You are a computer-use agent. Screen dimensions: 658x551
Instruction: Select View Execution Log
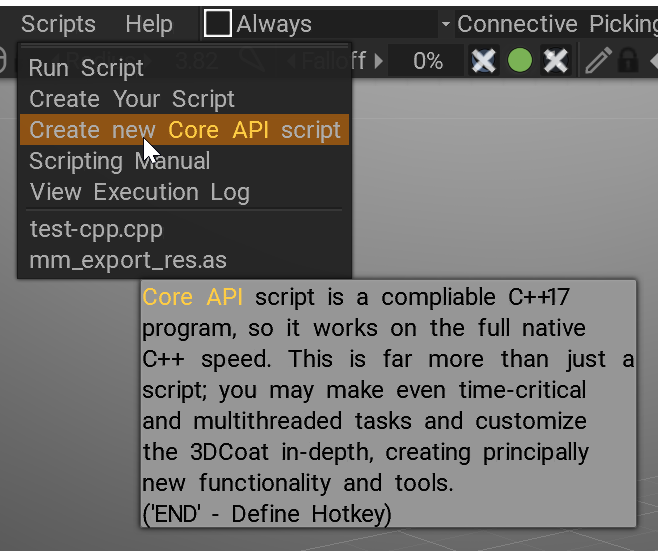[x=184, y=192]
